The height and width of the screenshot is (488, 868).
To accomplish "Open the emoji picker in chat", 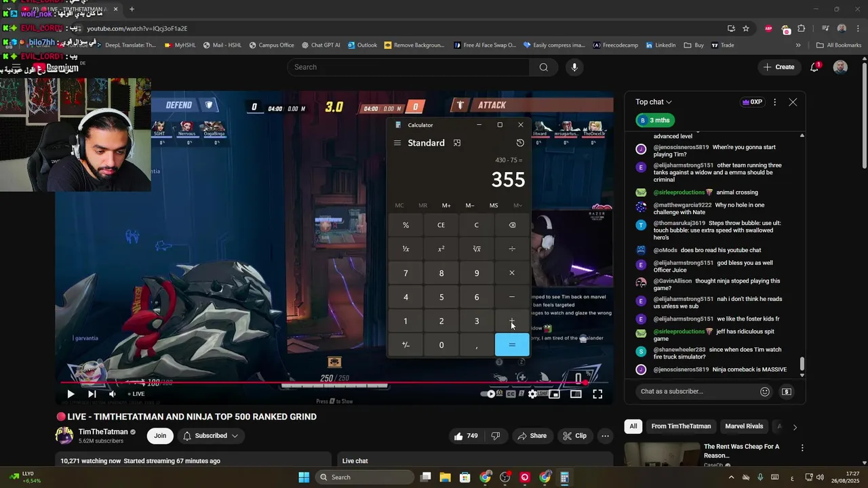I will (765, 392).
